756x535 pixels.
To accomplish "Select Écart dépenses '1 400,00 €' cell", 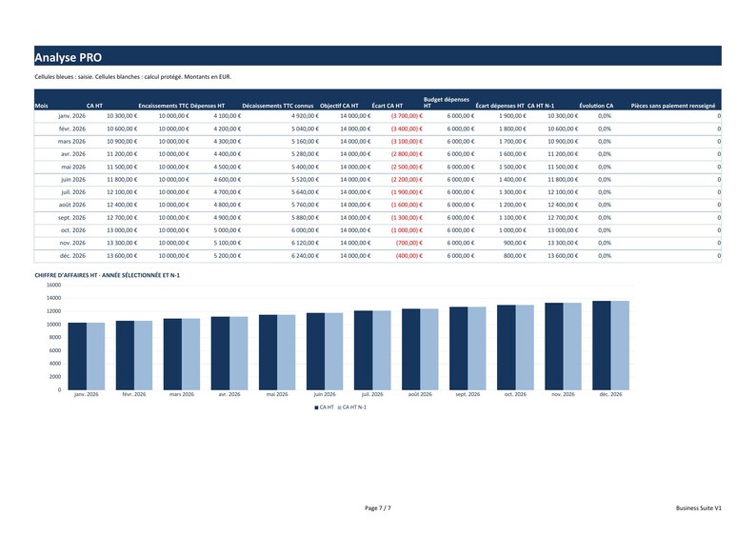I will click(x=512, y=180).
